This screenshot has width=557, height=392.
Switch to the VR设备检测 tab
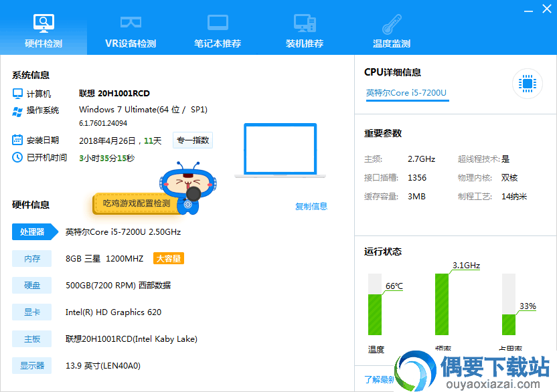[x=131, y=31]
